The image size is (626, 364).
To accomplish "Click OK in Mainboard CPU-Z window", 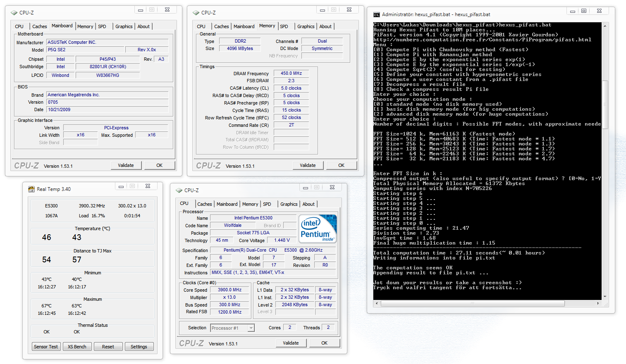I will (160, 165).
